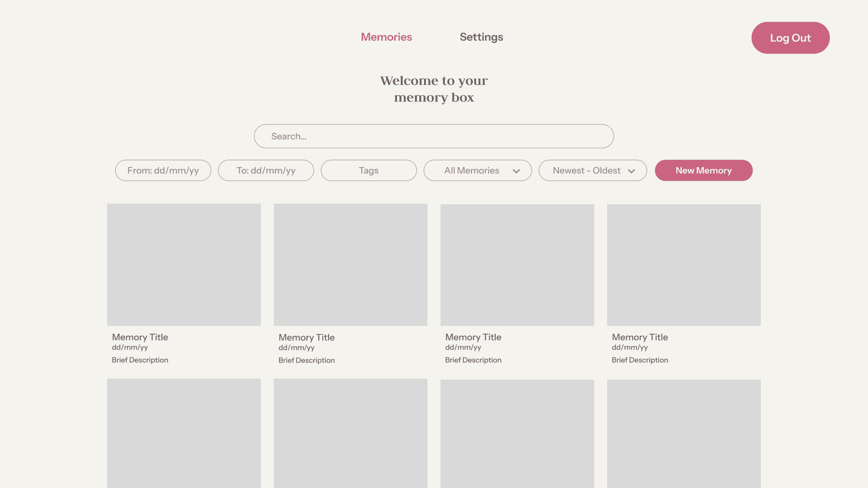The image size is (868, 488).
Task: Click the fourth card's Memory Title text
Action: click(x=640, y=337)
